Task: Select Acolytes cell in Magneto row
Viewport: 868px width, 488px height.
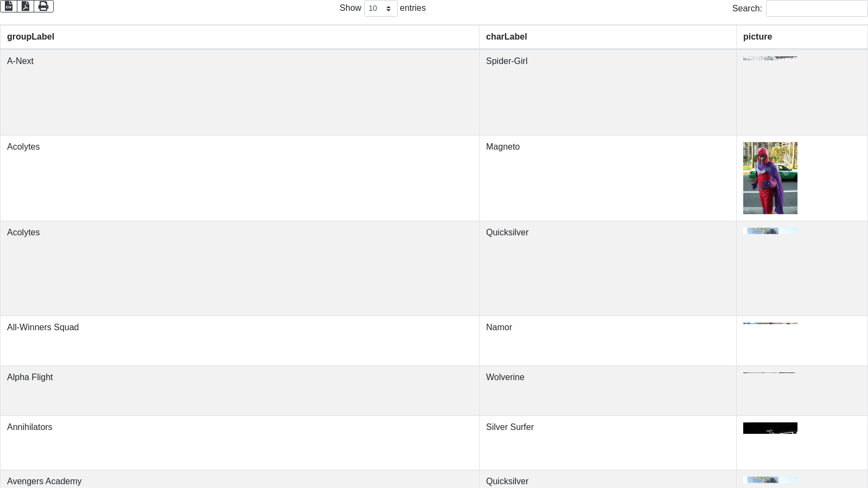Action: [240, 178]
